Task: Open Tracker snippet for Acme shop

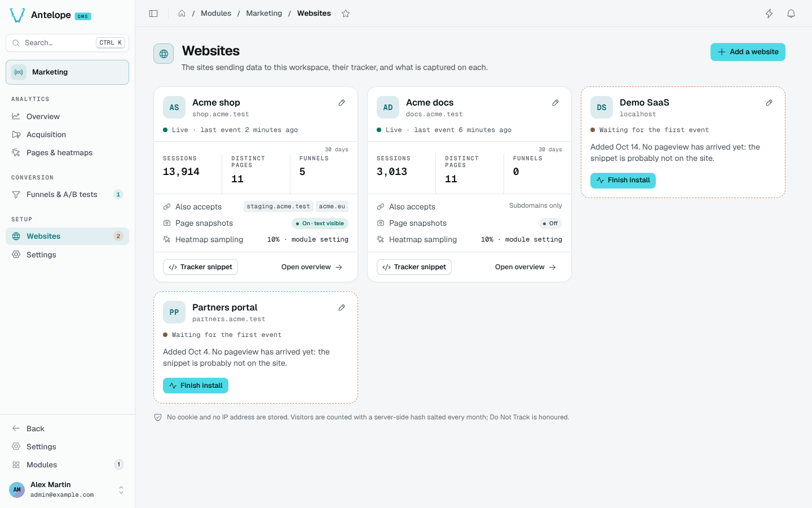Action: tap(200, 267)
